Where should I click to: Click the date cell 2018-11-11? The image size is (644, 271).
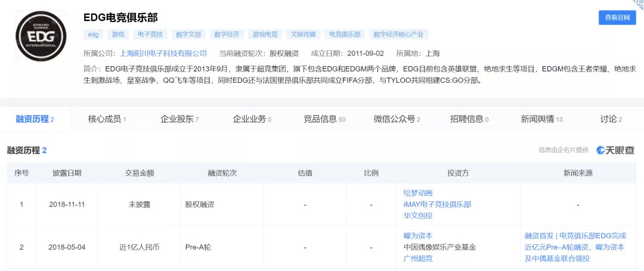[x=67, y=204]
